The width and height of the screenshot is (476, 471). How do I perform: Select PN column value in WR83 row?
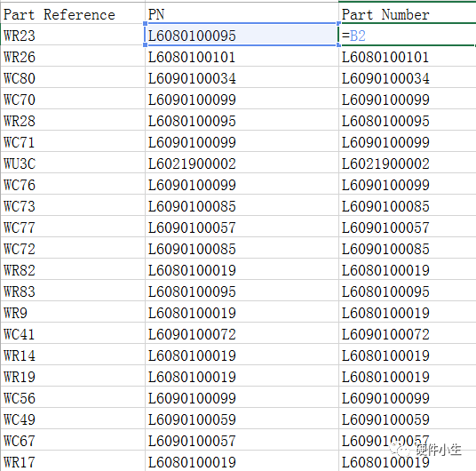[x=242, y=291]
